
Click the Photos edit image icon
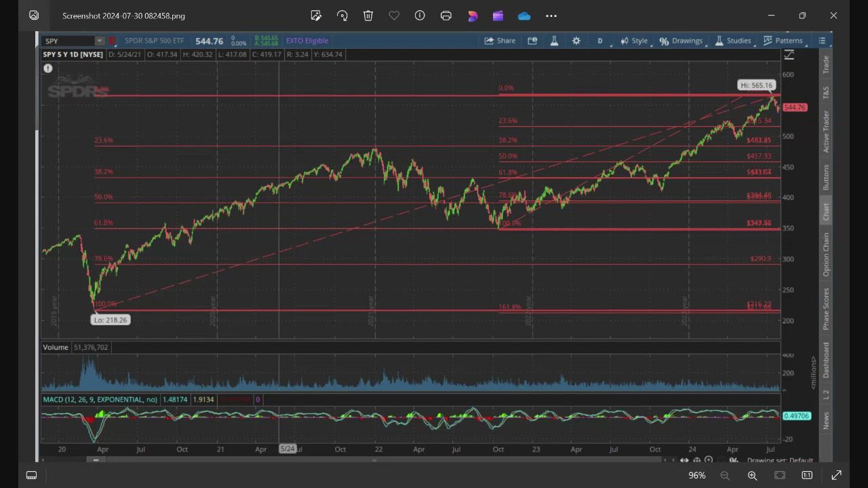[x=316, y=16]
